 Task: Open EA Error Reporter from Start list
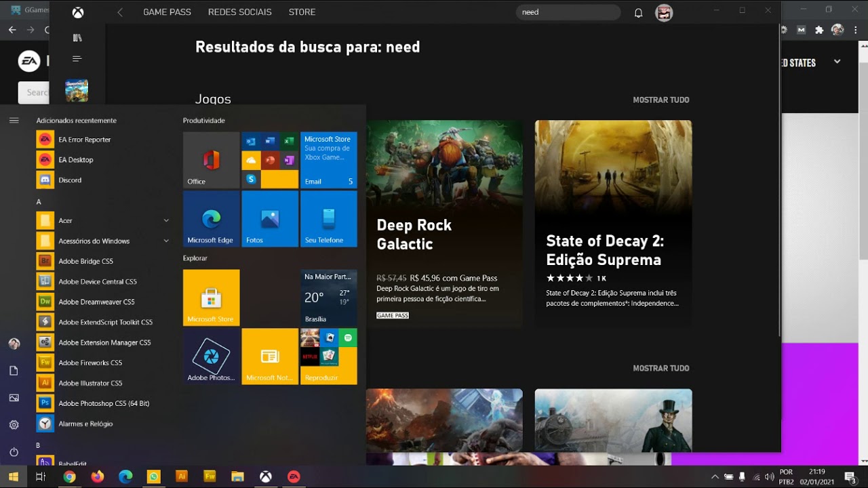(x=103, y=140)
